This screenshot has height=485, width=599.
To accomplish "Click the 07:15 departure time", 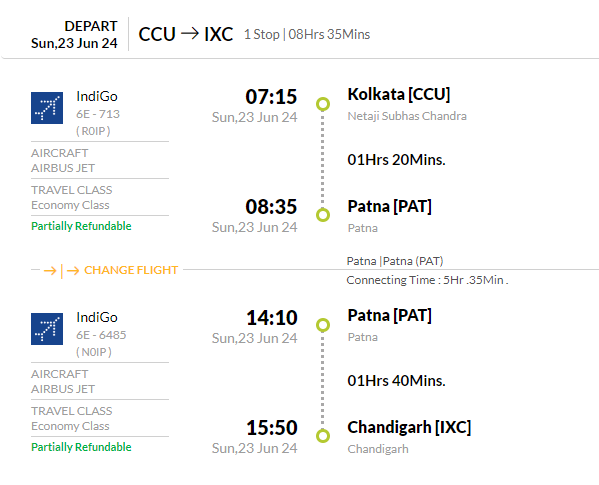I will [271, 97].
